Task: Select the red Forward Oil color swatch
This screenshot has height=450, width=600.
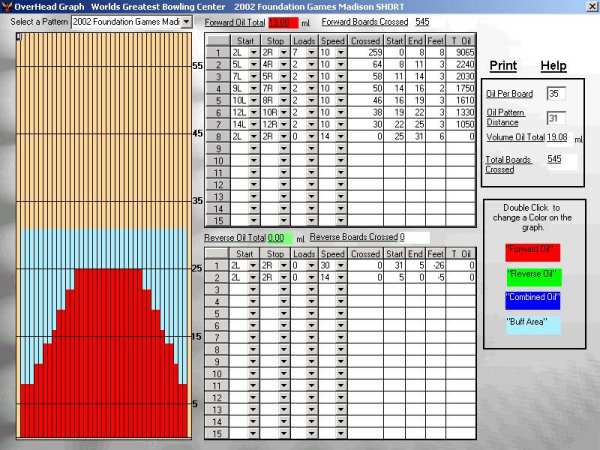Action: (532, 249)
